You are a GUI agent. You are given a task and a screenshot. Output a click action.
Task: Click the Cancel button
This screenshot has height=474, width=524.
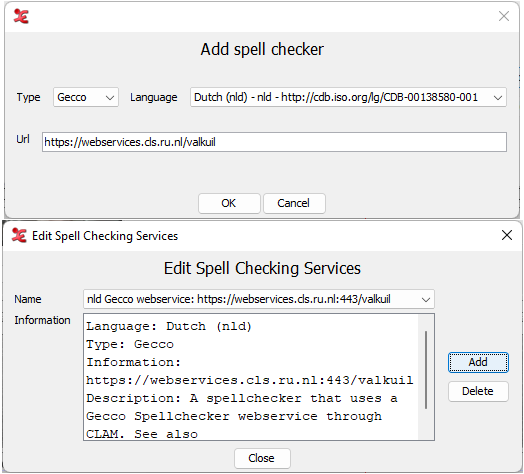pyautogui.click(x=294, y=203)
